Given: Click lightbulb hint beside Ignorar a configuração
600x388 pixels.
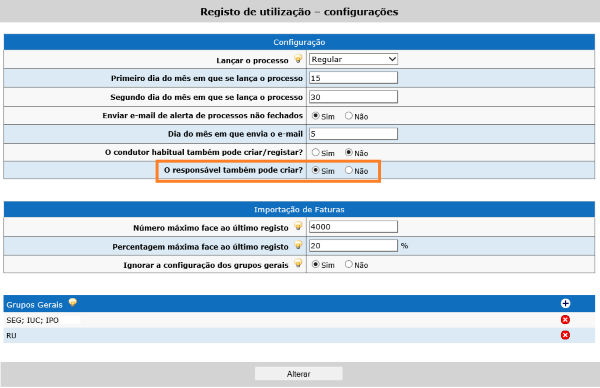Looking at the screenshot, I should tap(298, 264).
